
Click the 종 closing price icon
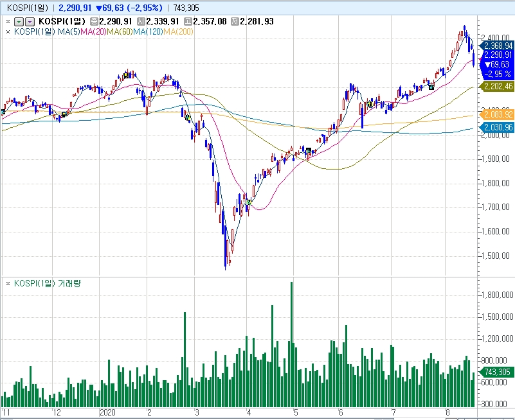coord(94,21)
